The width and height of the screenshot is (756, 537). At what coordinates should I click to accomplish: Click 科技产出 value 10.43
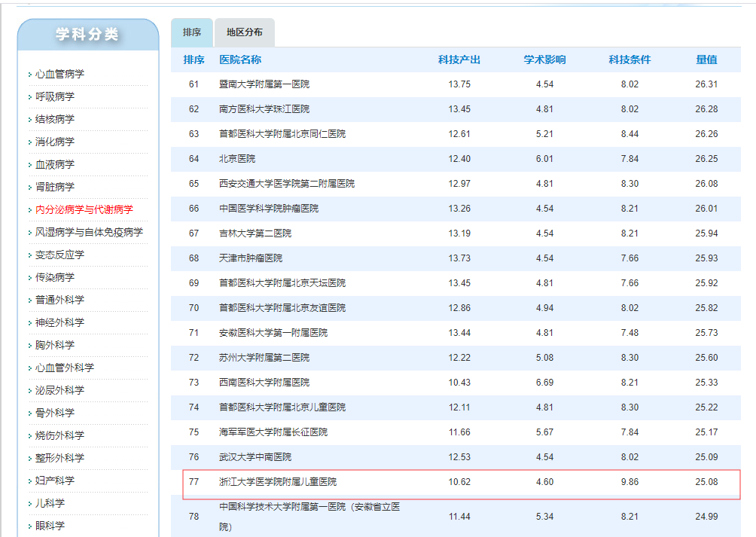[x=459, y=383]
